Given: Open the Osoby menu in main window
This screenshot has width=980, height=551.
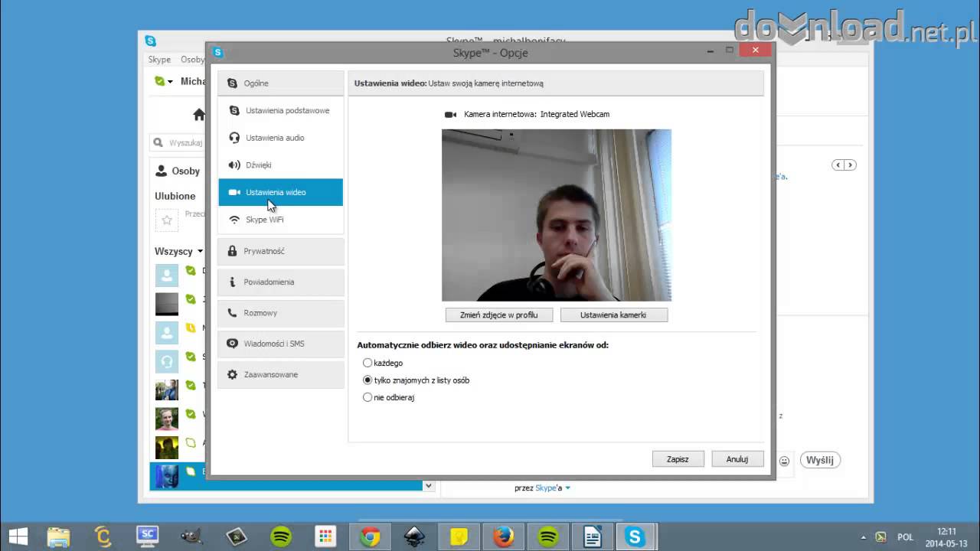Looking at the screenshot, I should [193, 60].
